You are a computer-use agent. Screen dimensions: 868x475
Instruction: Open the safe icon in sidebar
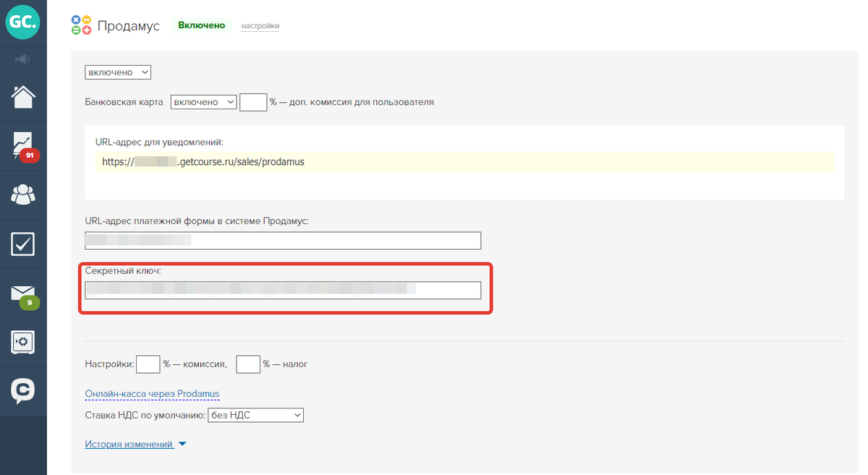[23, 342]
